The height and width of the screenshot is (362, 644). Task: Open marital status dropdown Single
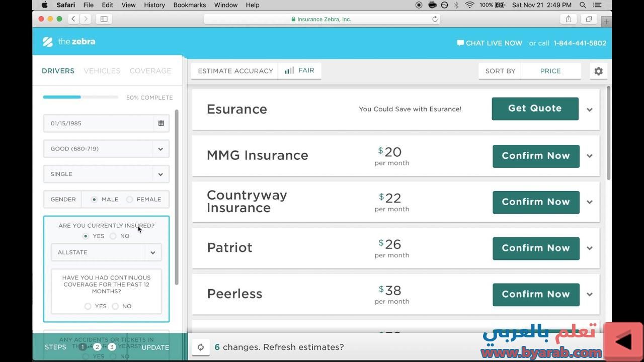[x=106, y=174]
